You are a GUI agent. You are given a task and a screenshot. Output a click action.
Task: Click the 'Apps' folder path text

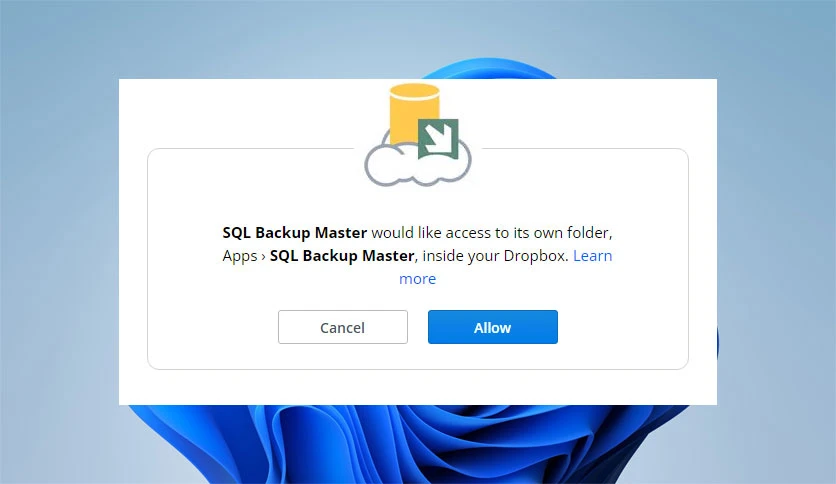pyautogui.click(x=239, y=256)
